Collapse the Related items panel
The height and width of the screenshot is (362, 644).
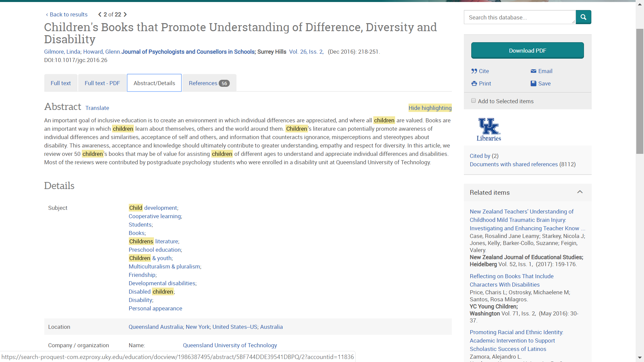tap(580, 192)
